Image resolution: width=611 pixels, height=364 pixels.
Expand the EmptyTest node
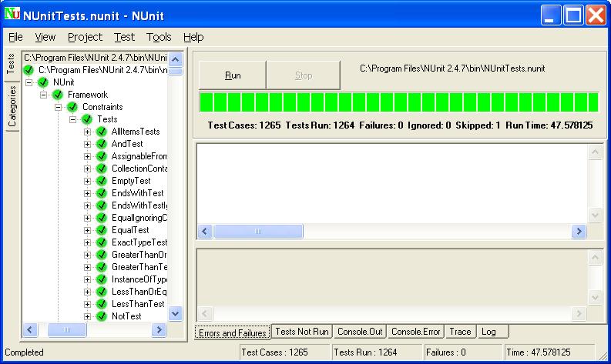[x=87, y=181]
